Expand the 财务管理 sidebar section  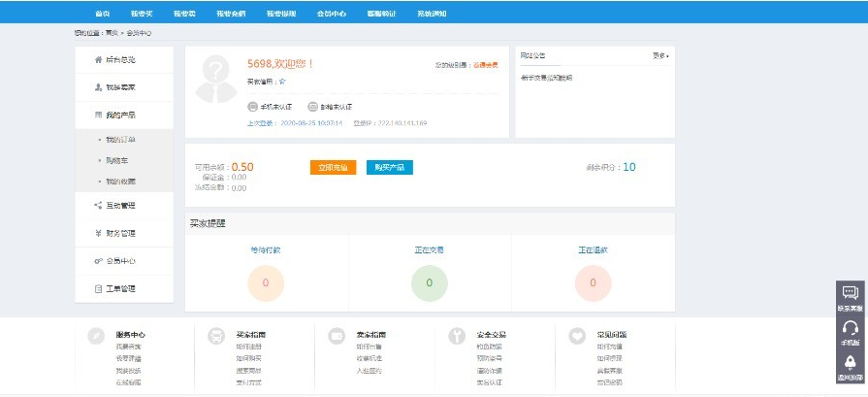tap(124, 233)
